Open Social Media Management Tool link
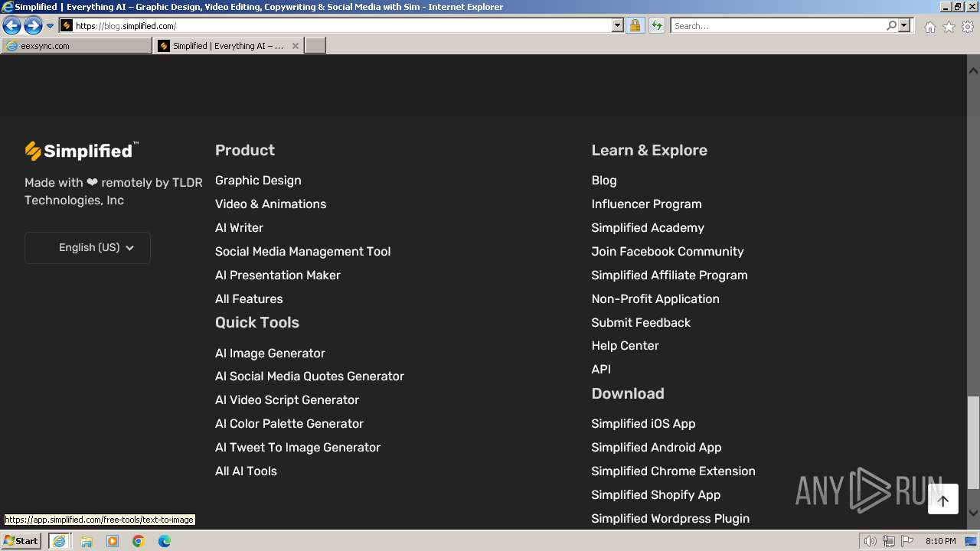Screen dimensions: 980x551 coord(302,252)
